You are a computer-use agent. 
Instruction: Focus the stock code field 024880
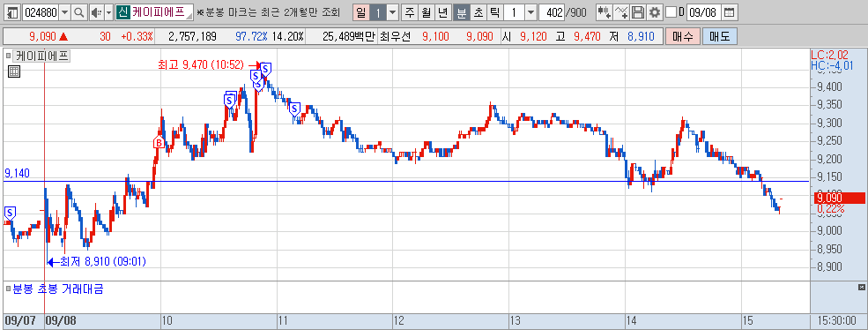[x=41, y=11]
